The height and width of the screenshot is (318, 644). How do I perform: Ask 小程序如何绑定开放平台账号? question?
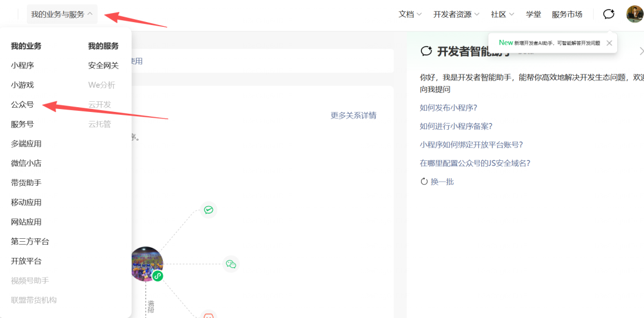(471, 145)
